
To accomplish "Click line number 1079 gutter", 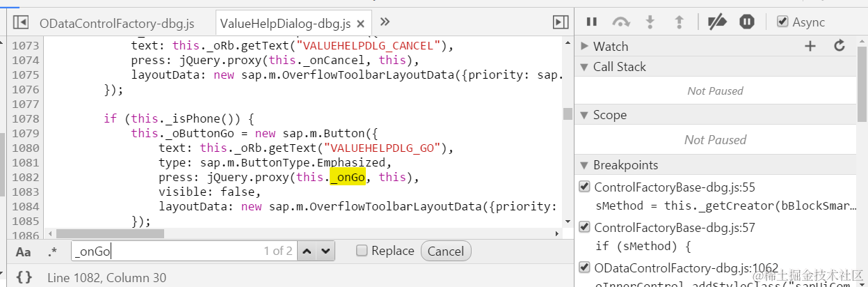I will (x=24, y=133).
